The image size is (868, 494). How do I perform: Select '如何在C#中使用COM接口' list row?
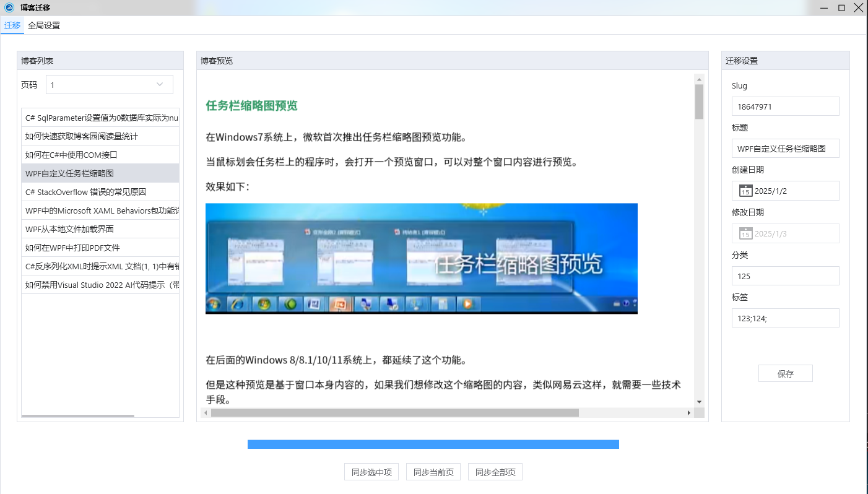(x=100, y=155)
